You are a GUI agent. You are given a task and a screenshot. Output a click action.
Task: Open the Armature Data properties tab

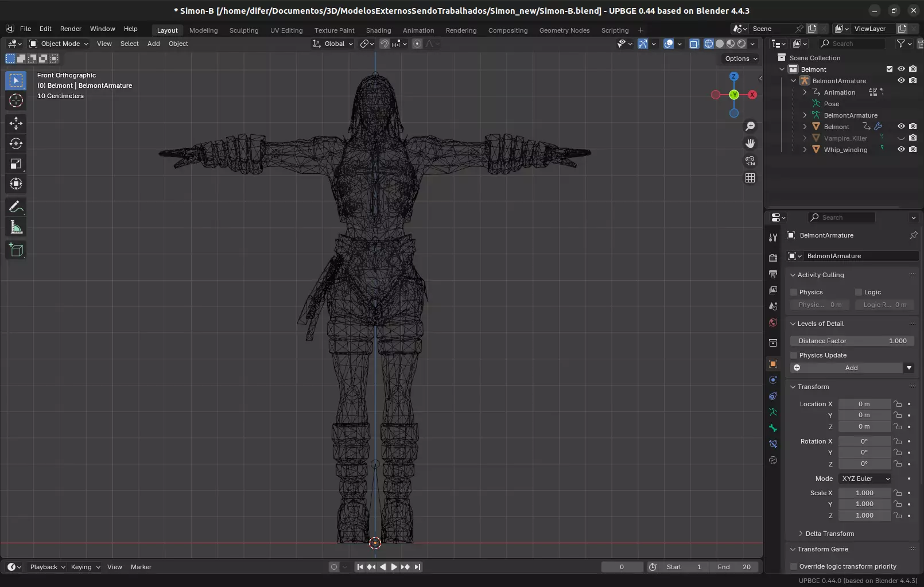(x=773, y=412)
